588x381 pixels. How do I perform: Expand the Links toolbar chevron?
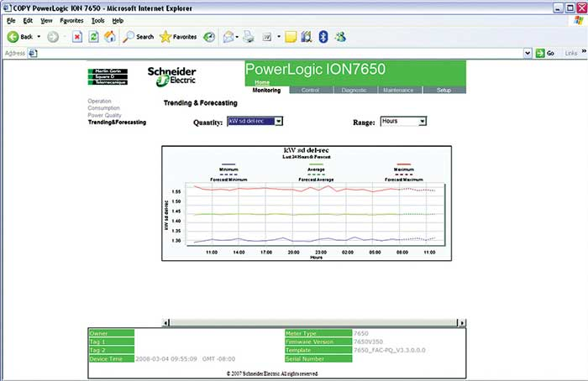click(x=584, y=51)
